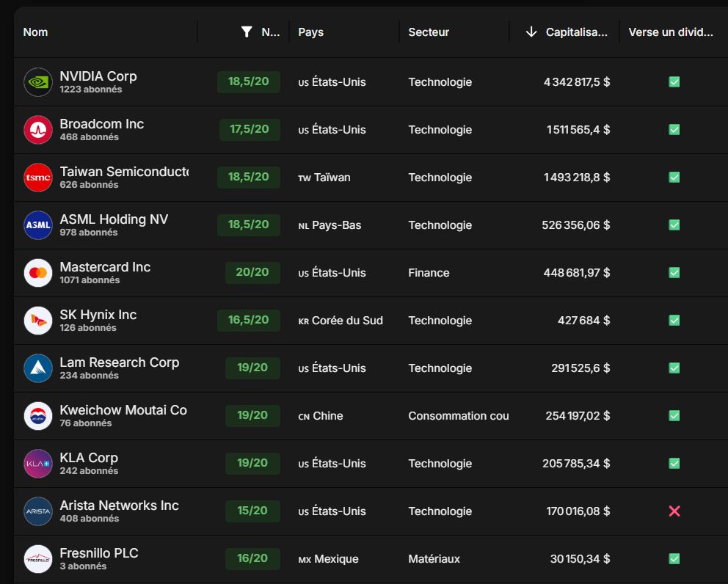
Task: Click the ASML Holding logo
Action: click(x=38, y=225)
